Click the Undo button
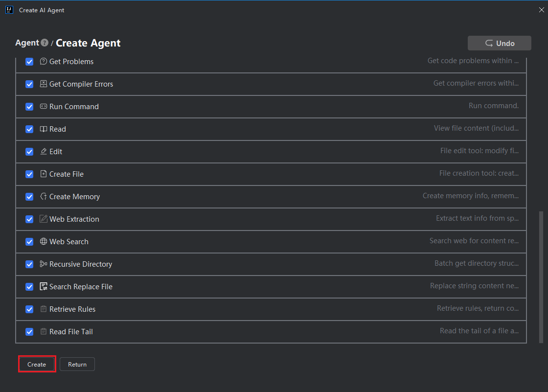Viewport: 548px width, 392px height. click(500, 44)
